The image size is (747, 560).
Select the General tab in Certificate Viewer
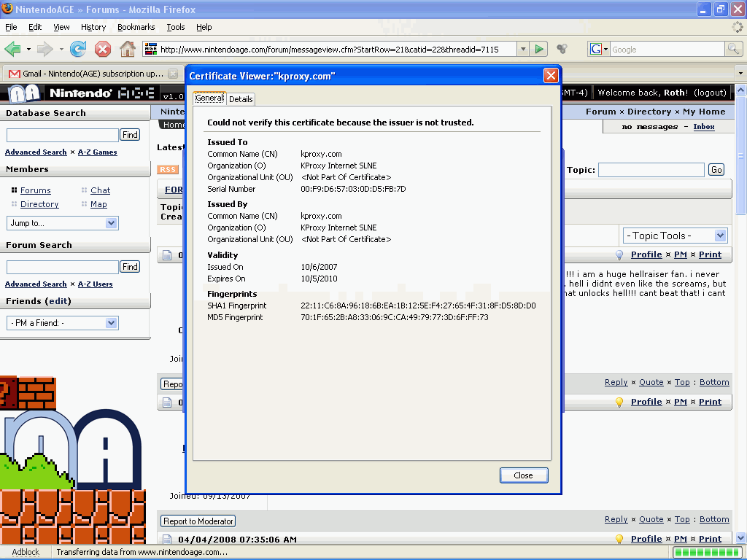pos(209,98)
